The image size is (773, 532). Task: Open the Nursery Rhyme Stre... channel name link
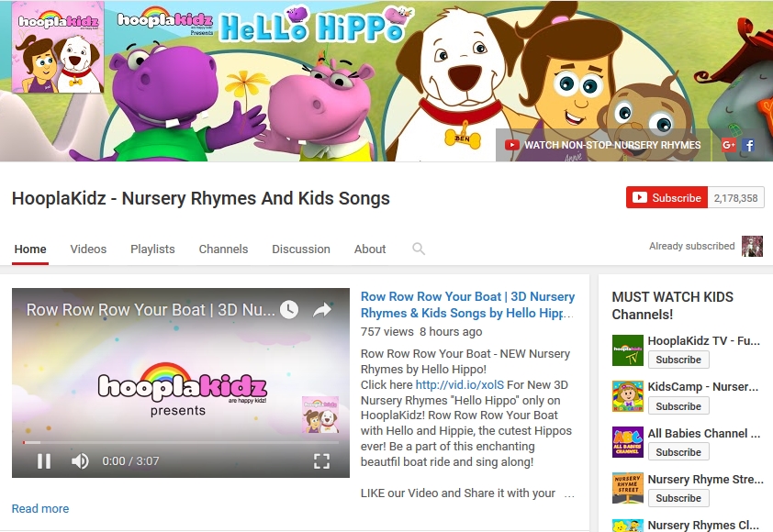705,479
